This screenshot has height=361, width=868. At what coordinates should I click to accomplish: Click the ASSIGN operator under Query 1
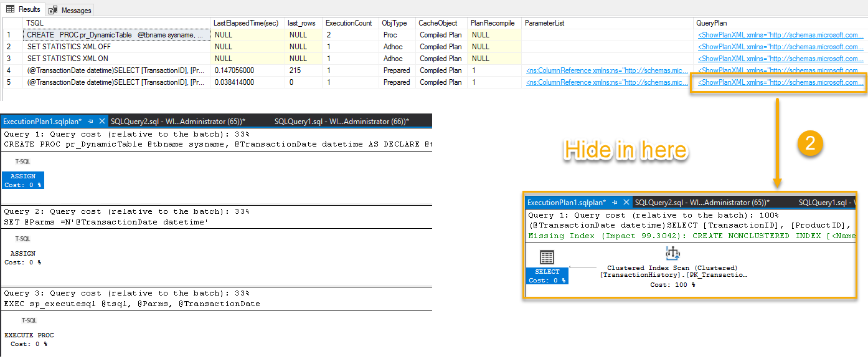(22, 180)
